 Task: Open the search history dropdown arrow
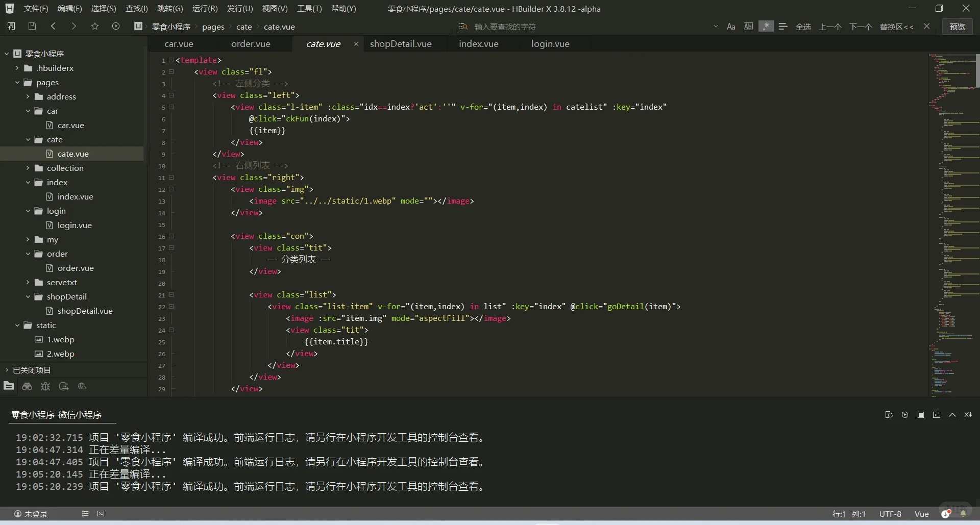pyautogui.click(x=716, y=26)
